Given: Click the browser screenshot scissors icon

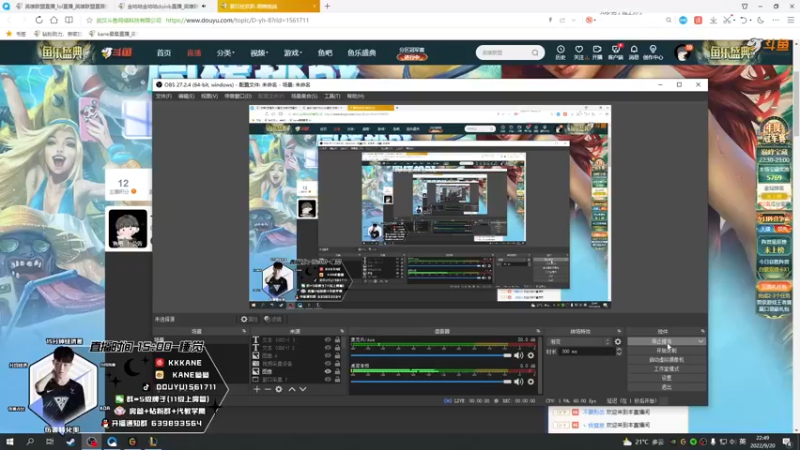Looking at the screenshot, I should [x=727, y=20].
